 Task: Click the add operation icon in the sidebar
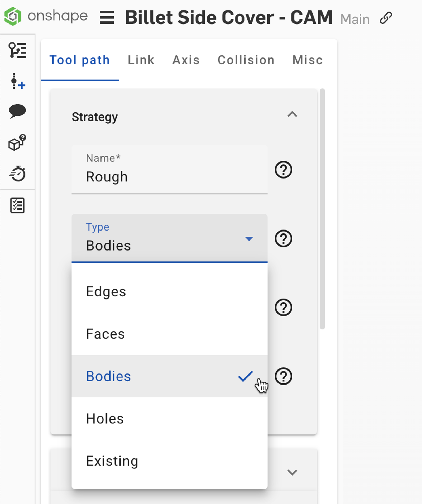[x=17, y=82]
